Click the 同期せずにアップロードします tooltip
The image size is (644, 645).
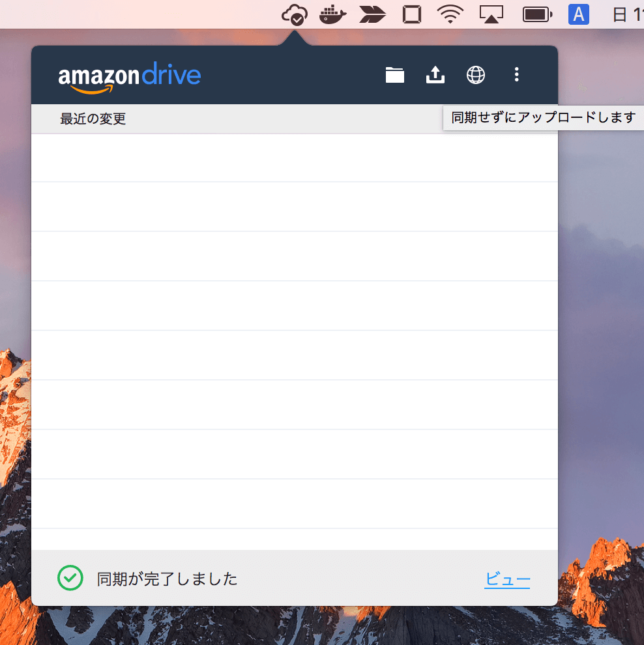pos(543,118)
